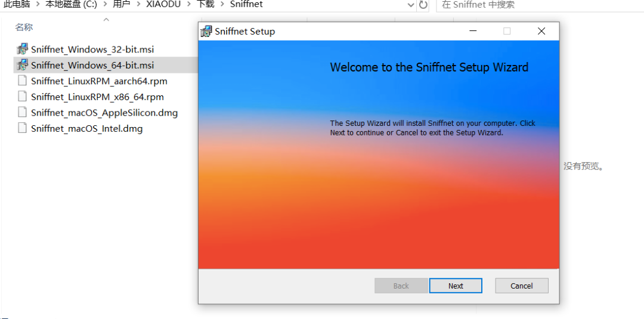Expand the chevron after the XIAODU breadcrumb
644x319 pixels.
tap(189, 5)
